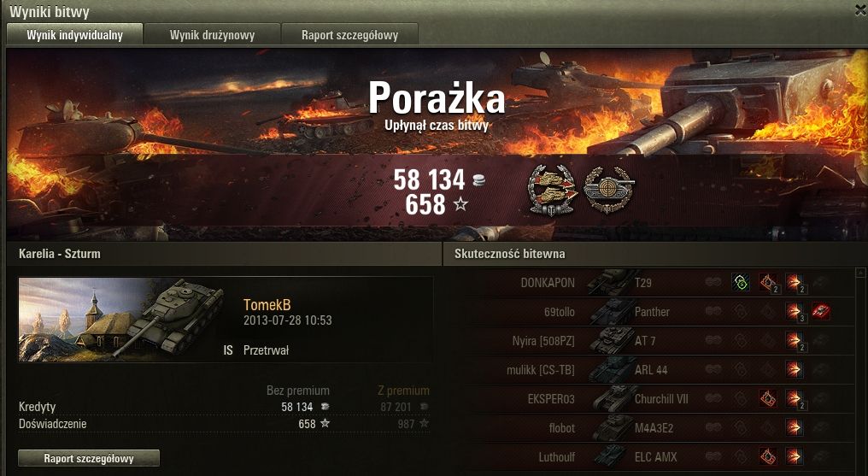Viewport: 868px width, 476px height.
Task: Click the kill icon in 69tollo's Panther row
Action: pyautogui.click(x=821, y=311)
